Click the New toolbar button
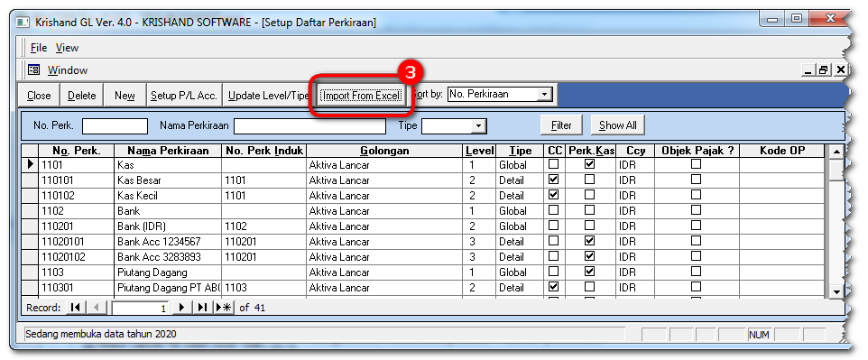Screen dimensions: 868x360 125,96
